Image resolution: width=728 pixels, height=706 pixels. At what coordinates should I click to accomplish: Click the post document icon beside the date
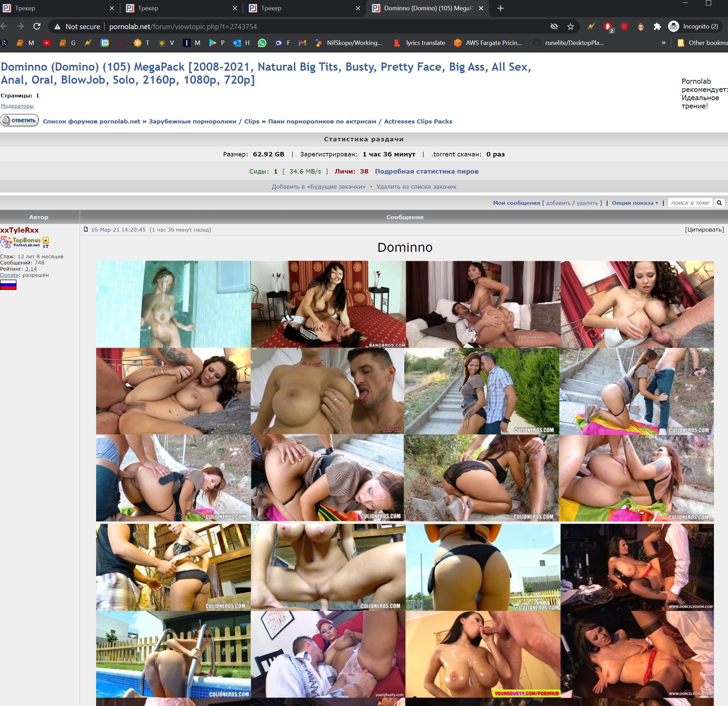tap(86, 230)
